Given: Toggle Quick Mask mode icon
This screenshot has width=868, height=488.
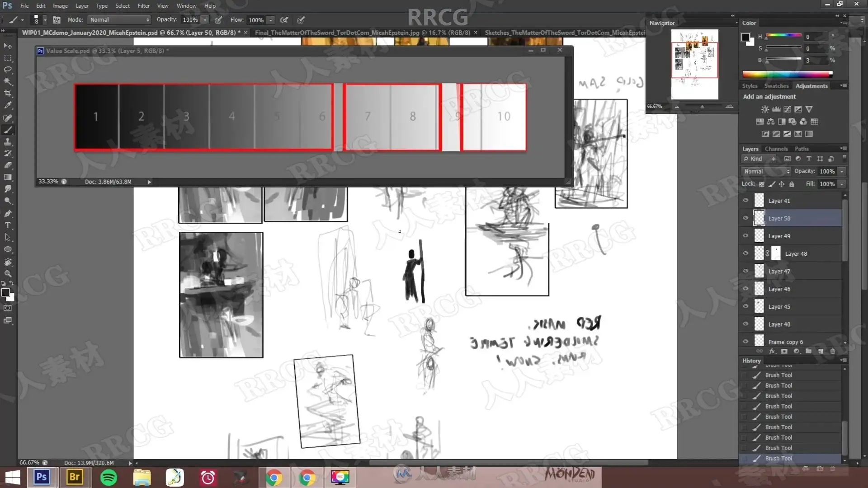Looking at the screenshot, I should (8, 308).
